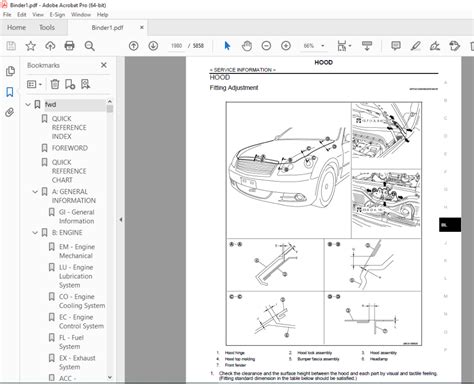Zoom out with the minus icon

click(x=266, y=46)
